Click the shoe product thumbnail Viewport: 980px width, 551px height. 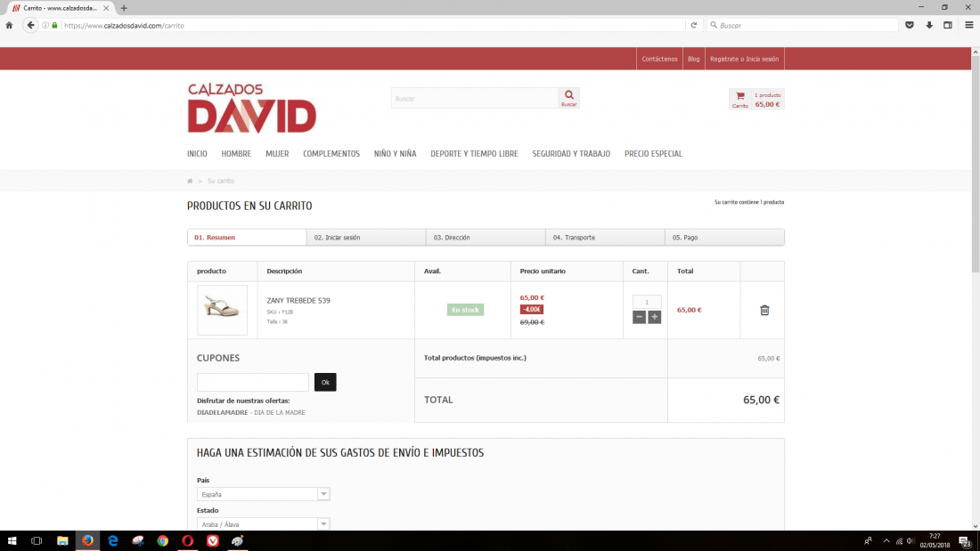click(222, 311)
